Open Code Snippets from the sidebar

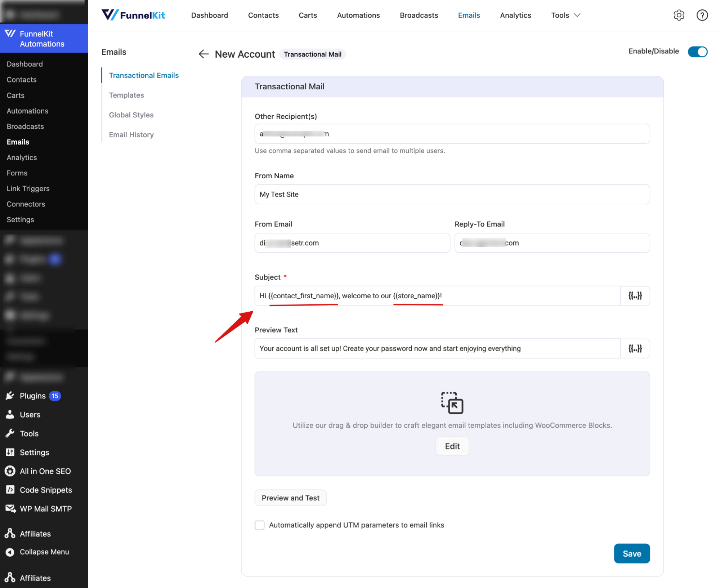coord(45,490)
